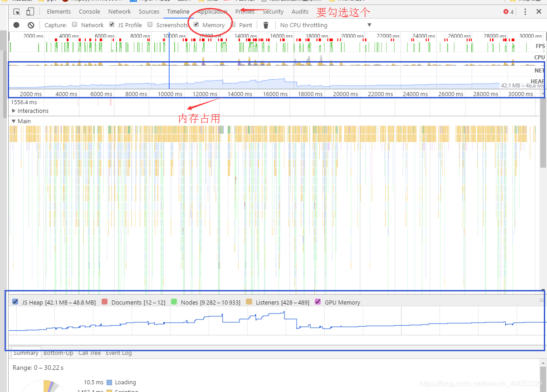The image size is (547, 392).
Task: Enable the Paint capture checkbox
Action: click(233, 24)
